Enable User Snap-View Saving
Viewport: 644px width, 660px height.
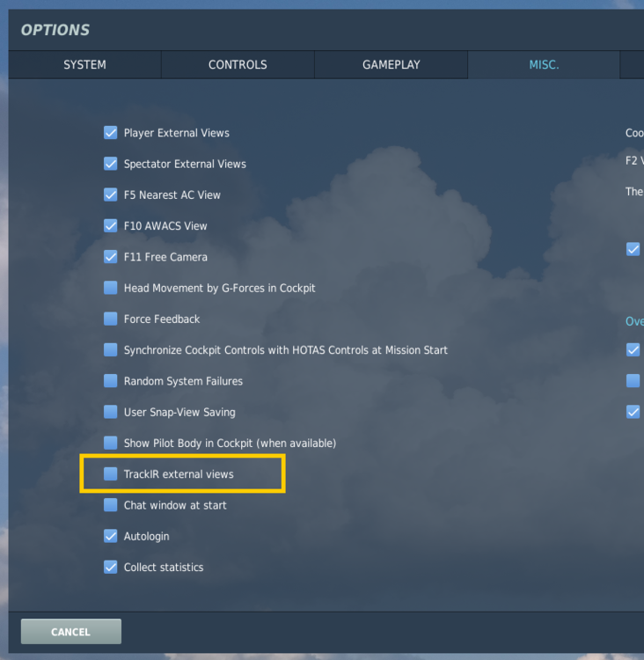[x=111, y=412]
